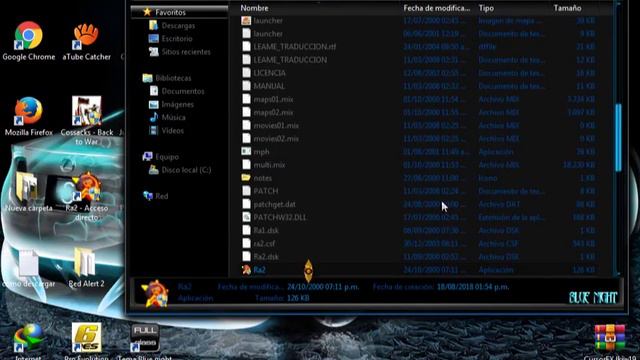640x360 pixels.
Task: Select Internet Download Manager desktop icon
Action: pos(28,341)
